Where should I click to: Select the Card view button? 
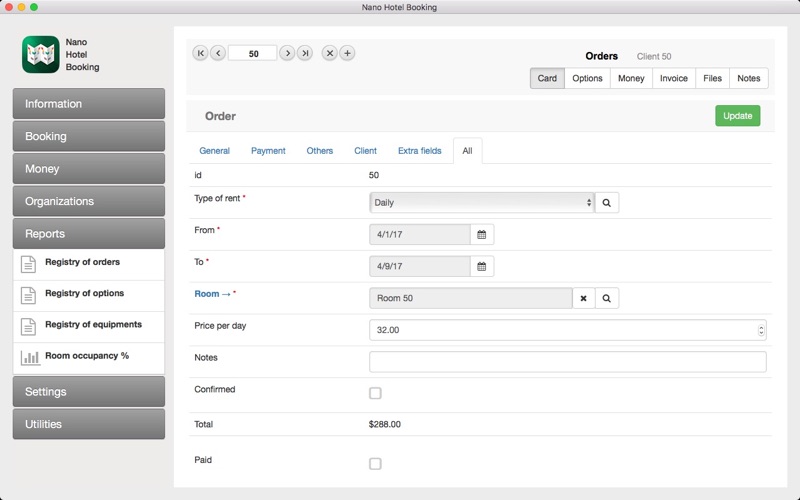(x=547, y=78)
